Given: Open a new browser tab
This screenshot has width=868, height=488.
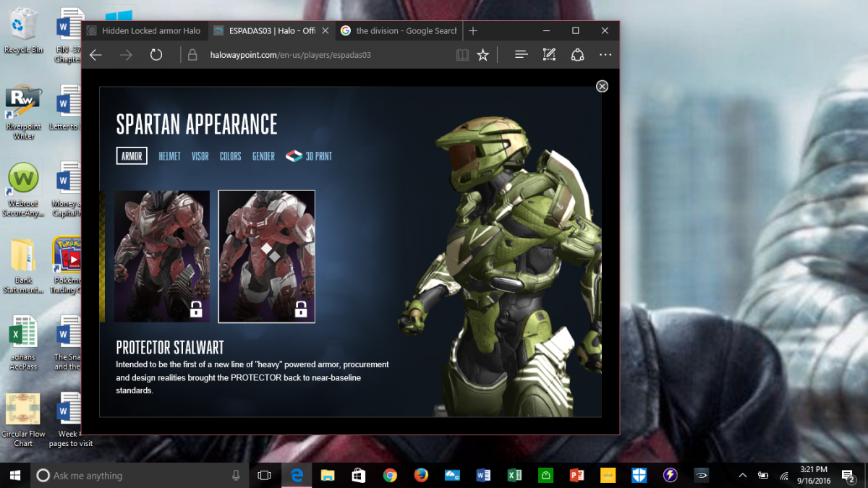Looking at the screenshot, I should point(473,31).
